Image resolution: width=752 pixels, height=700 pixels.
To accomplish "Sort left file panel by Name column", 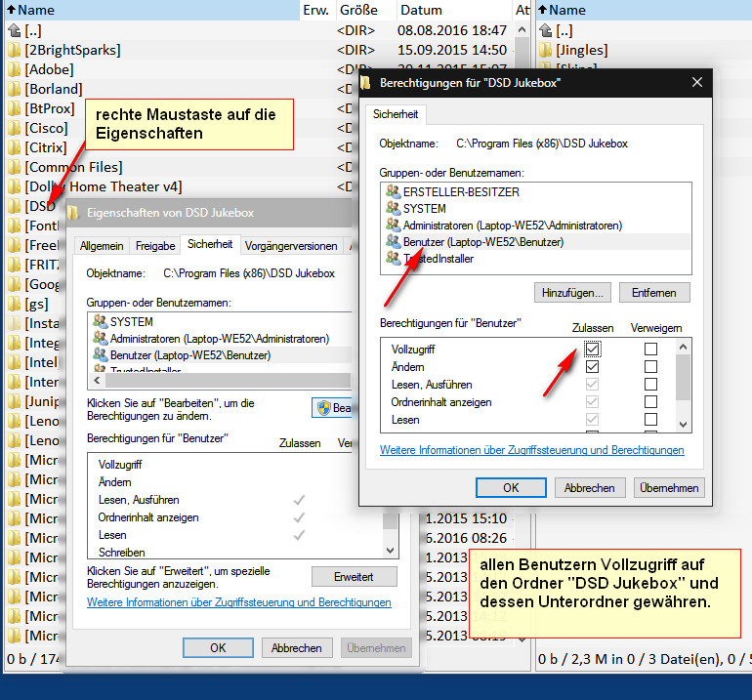I will pyautogui.click(x=151, y=10).
